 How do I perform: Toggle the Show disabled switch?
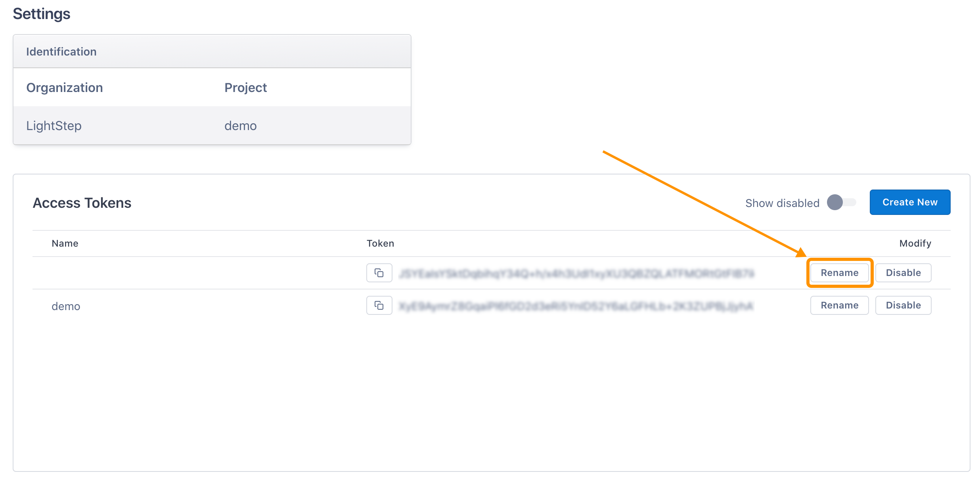point(841,203)
